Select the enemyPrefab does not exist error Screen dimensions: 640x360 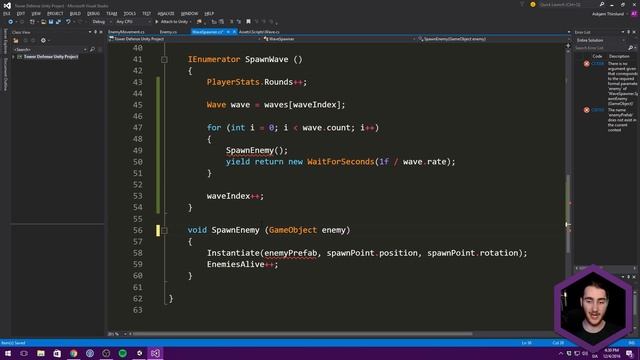tap(610, 120)
